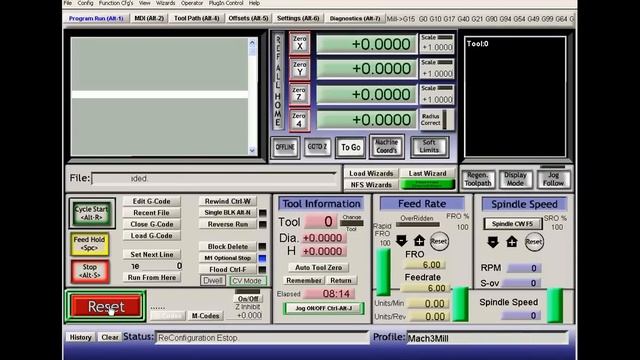
Task: Click the Zero Z button
Action: [x=300, y=94]
